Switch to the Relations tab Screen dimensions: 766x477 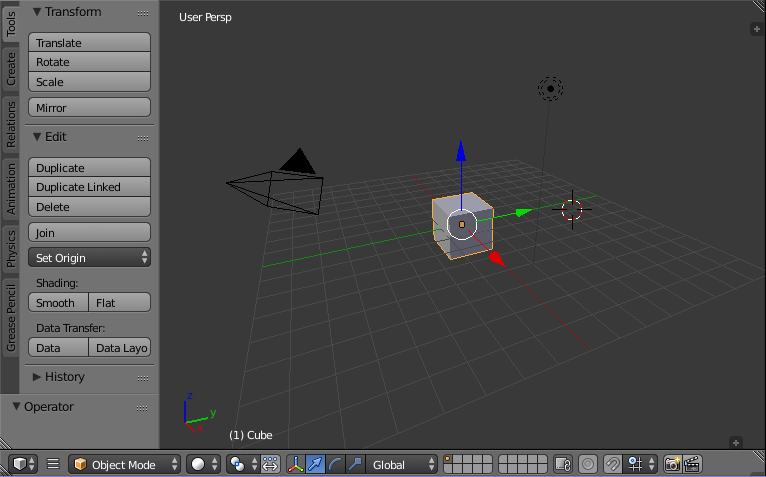[10, 125]
